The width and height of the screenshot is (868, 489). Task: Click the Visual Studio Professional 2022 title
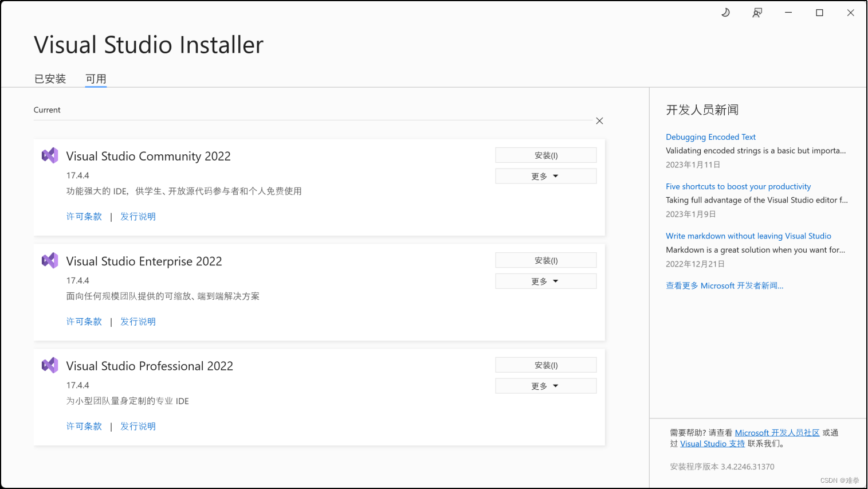coord(150,366)
